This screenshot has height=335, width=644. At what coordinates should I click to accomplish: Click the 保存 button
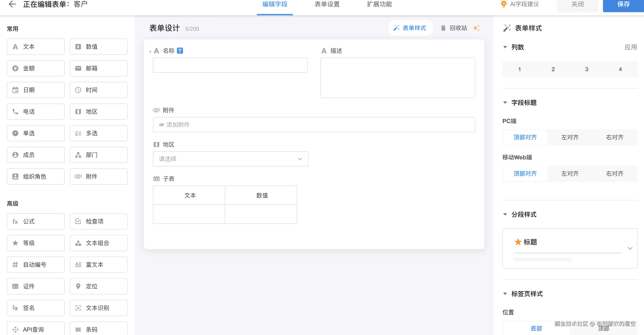point(623,5)
